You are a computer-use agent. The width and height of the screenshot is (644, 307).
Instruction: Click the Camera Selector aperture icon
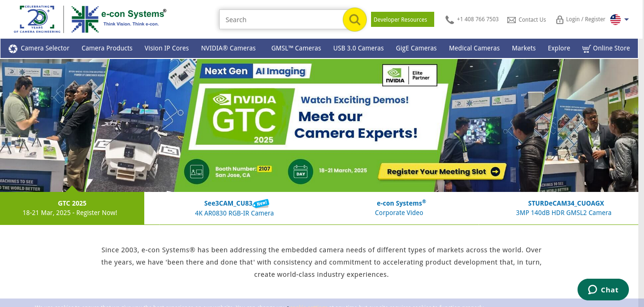click(13, 49)
